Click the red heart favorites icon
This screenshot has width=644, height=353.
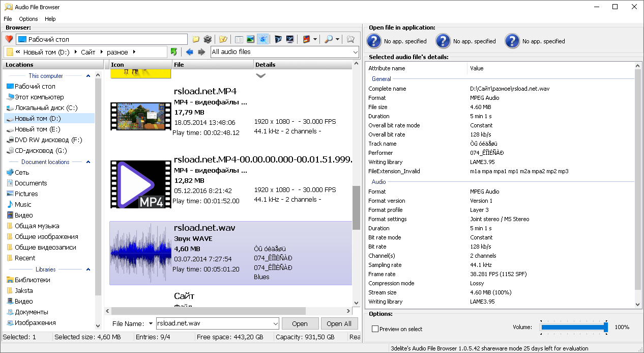(x=9, y=39)
